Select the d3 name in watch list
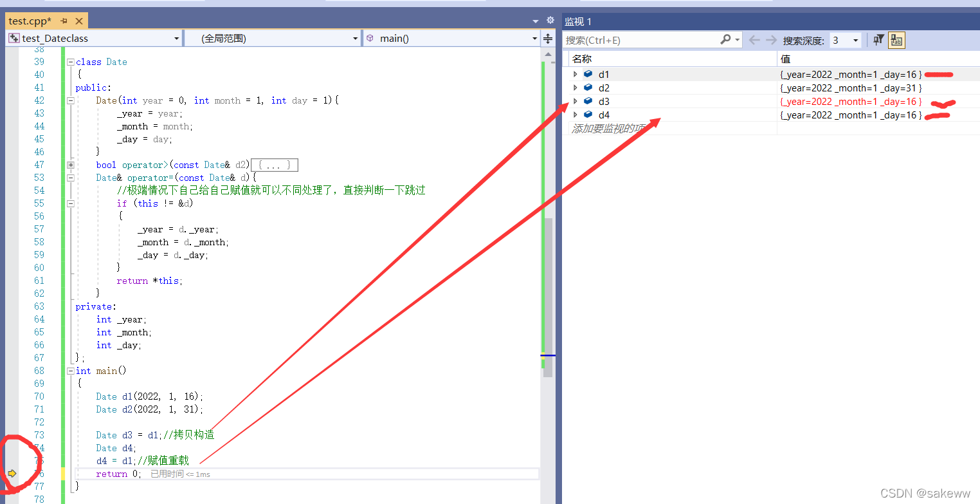 pyautogui.click(x=604, y=102)
